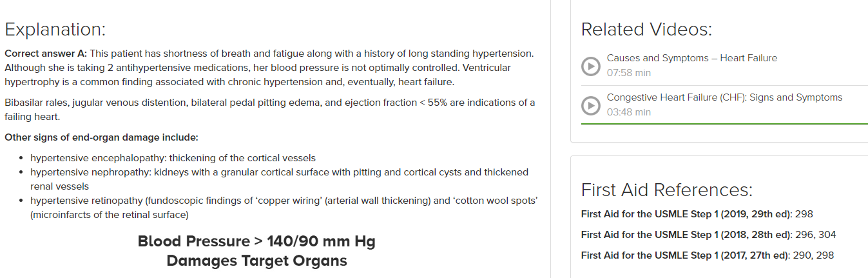The image size is (868, 278).
Task: Click the 'Correct answer A:' bold text
Action: click(46, 53)
